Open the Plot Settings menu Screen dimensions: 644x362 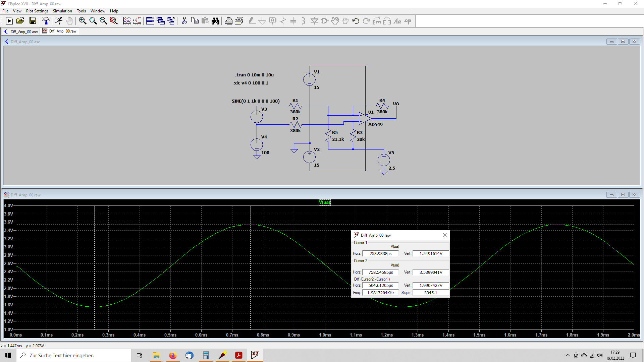coord(37,11)
